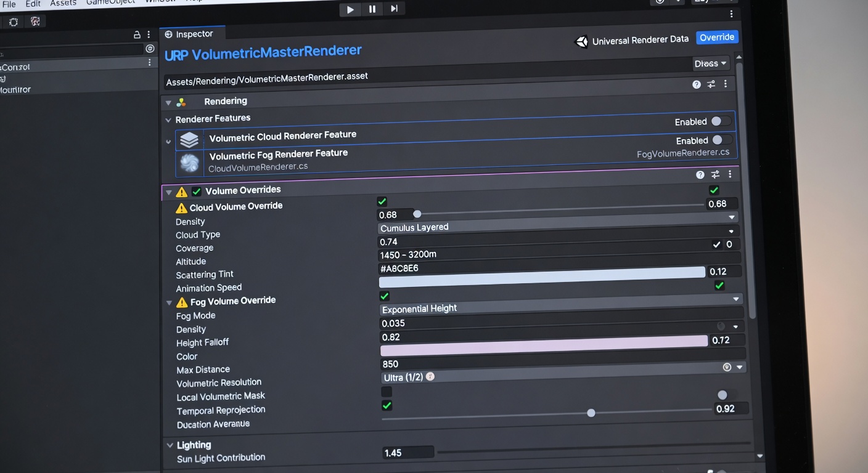Toggle Enabled on the Volumetric Cloud Renderer Feature
The height and width of the screenshot is (473, 868).
[x=720, y=121]
